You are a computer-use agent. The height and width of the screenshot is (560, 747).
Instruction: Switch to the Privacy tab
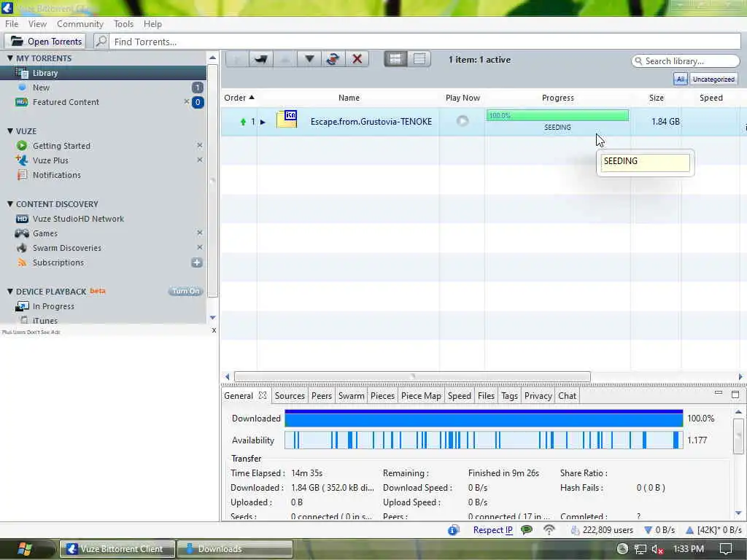(x=538, y=396)
